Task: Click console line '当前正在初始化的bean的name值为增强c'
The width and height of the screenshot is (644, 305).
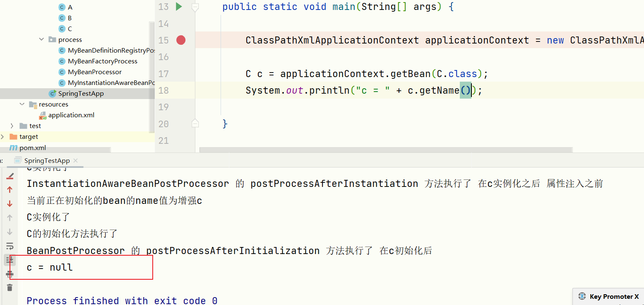Action: (114, 201)
